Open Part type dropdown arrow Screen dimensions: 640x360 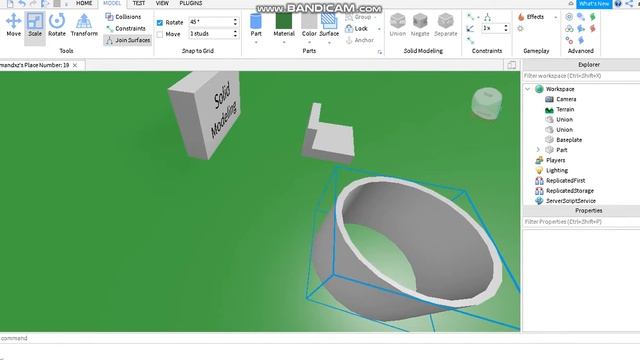click(256, 42)
